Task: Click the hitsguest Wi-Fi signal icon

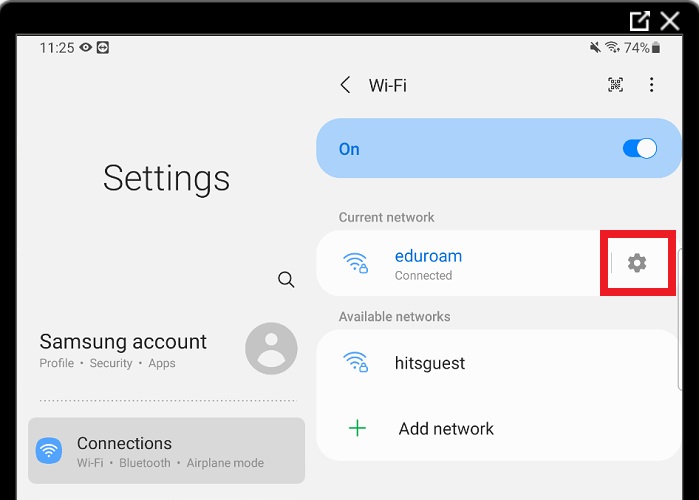Action: [355, 363]
